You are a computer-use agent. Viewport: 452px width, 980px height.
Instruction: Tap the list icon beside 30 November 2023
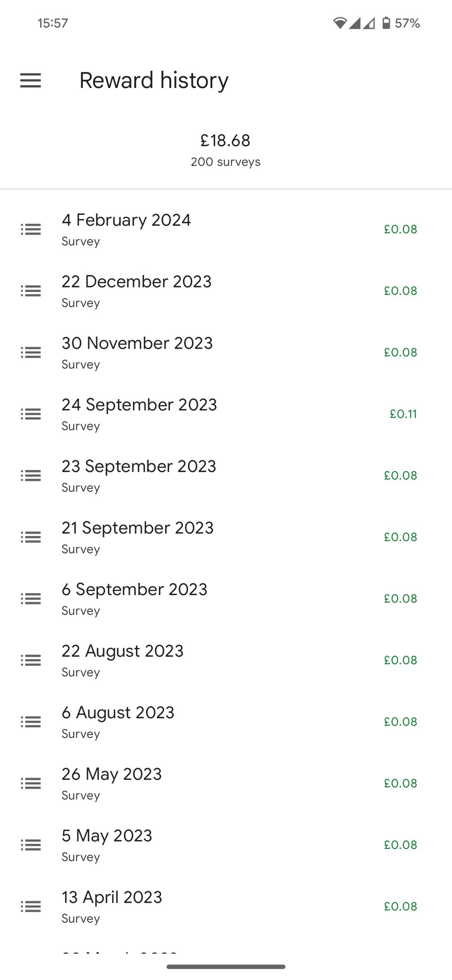click(31, 352)
